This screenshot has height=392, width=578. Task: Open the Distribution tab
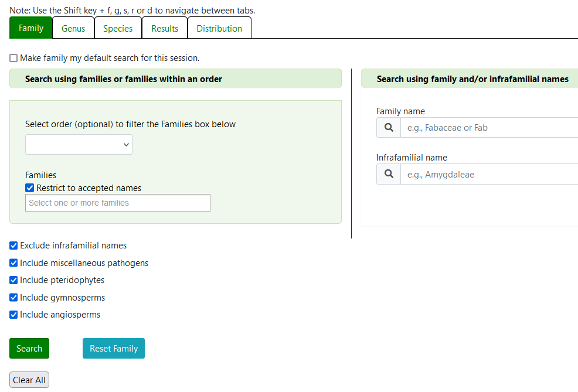[x=219, y=28]
